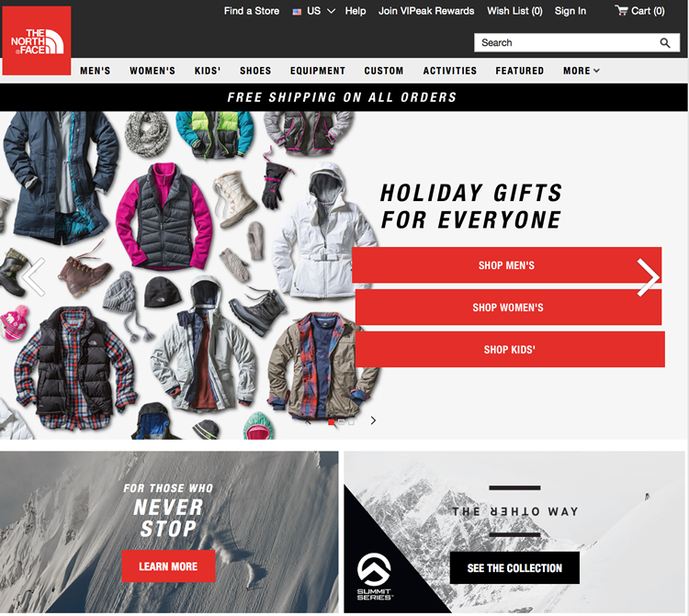Image resolution: width=689 pixels, height=616 pixels.
Task: Click small right arrow beside slide dots
Action: point(373,420)
